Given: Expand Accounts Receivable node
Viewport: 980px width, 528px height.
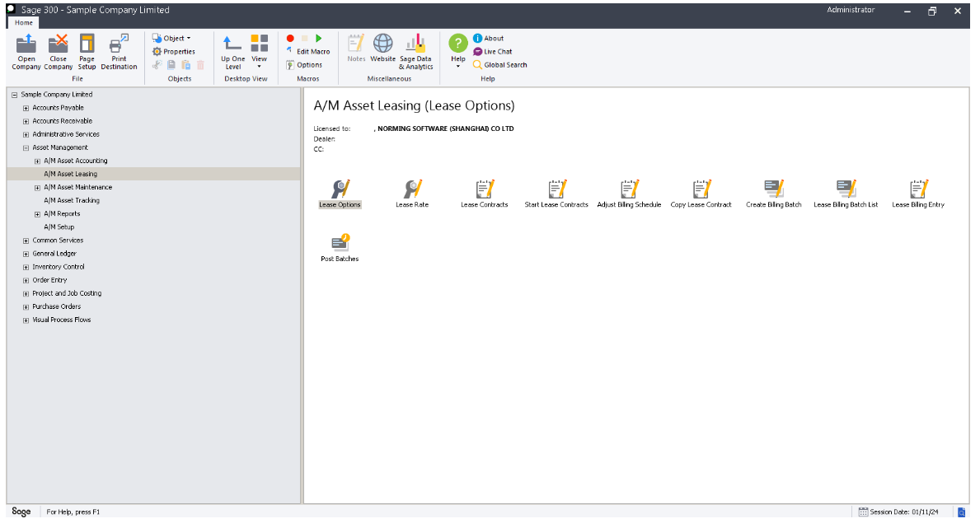Looking at the screenshot, I should pos(26,121).
